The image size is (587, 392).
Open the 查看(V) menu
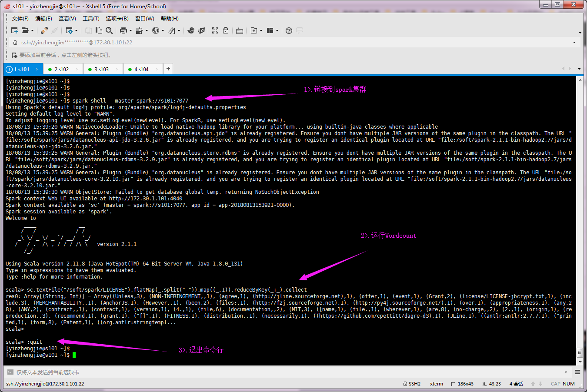coord(67,19)
